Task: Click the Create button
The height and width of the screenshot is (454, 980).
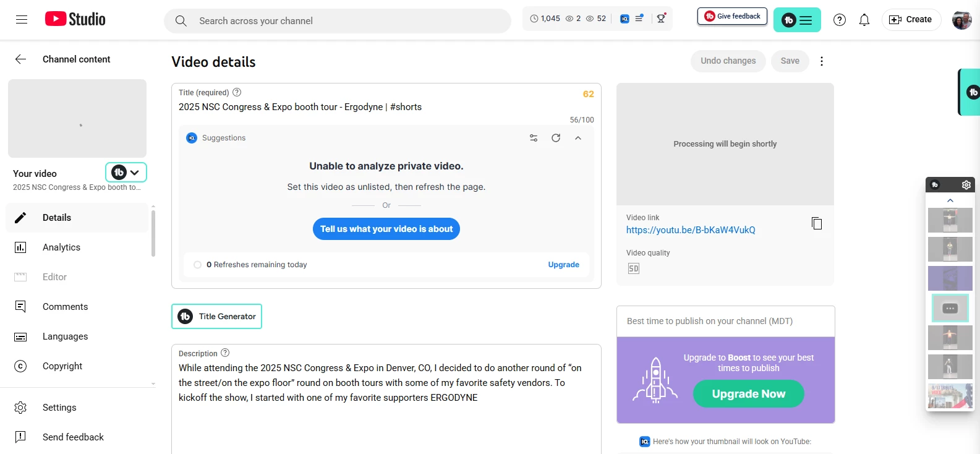Action: 911,20
